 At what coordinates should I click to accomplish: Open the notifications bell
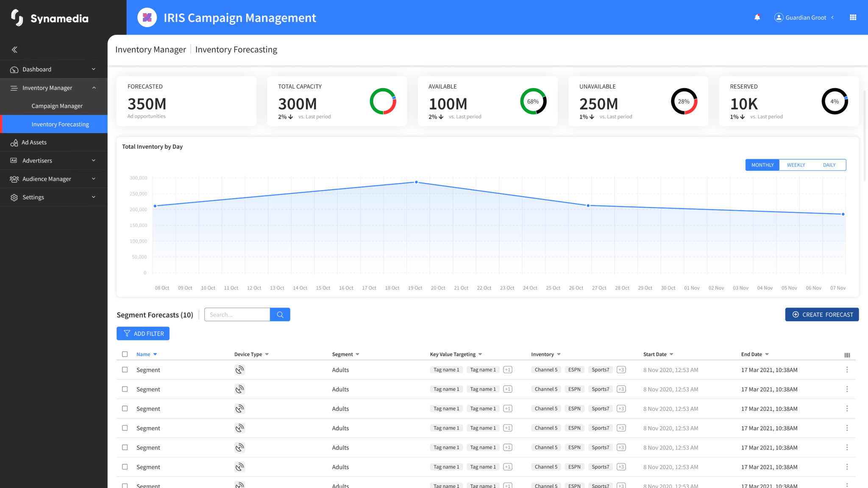pos(757,17)
